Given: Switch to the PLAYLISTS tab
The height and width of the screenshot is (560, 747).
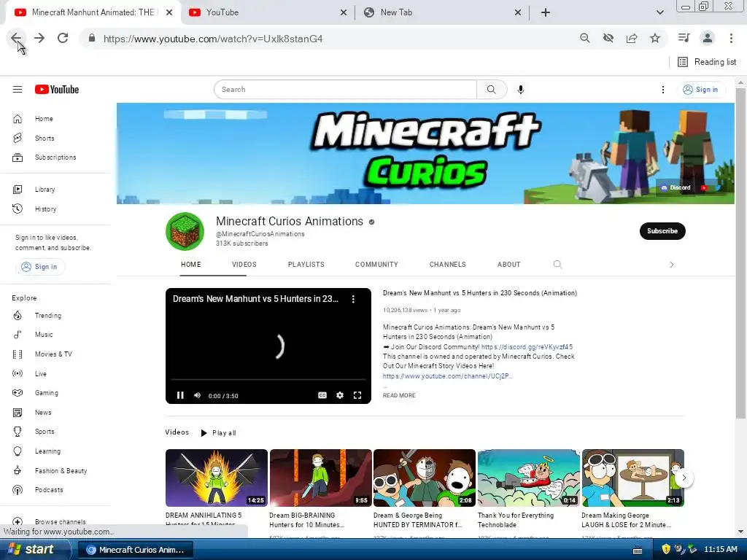Looking at the screenshot, I should (x=306, y=265).
